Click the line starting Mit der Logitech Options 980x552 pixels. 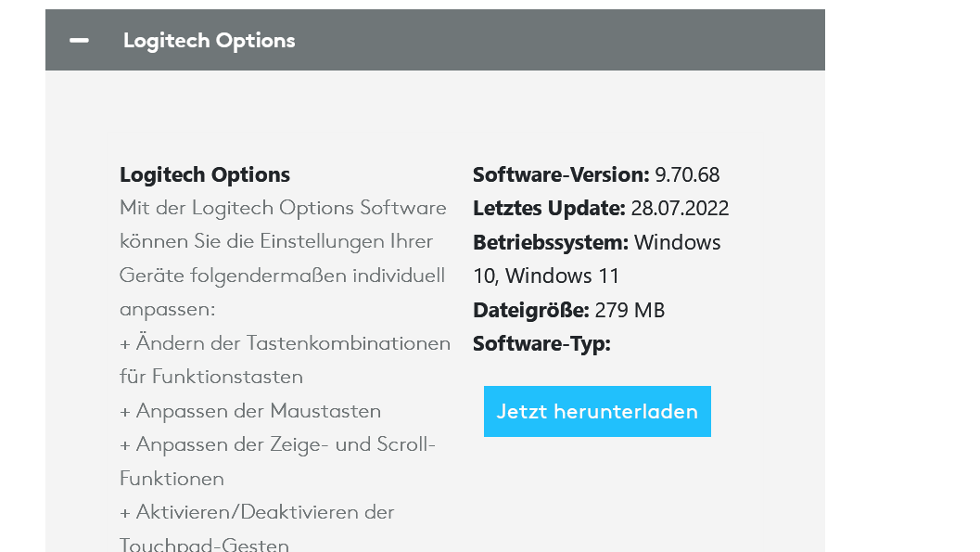(x=283, y=208)
